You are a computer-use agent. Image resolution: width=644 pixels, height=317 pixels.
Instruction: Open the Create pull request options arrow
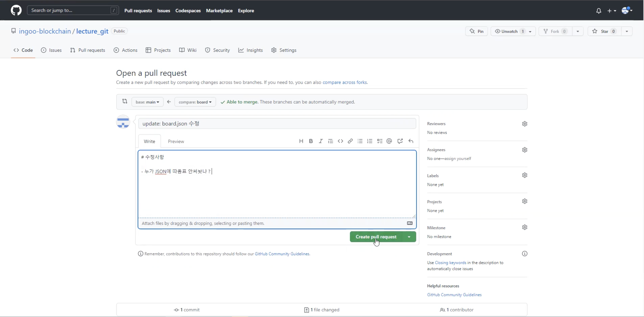[409, 237]
